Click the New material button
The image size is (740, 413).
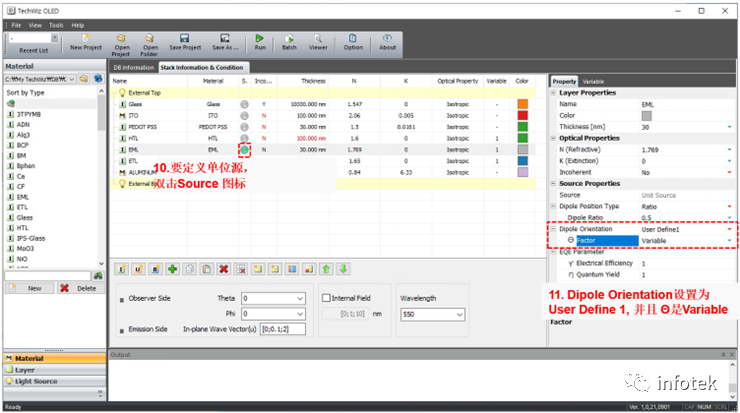point(29,288)
